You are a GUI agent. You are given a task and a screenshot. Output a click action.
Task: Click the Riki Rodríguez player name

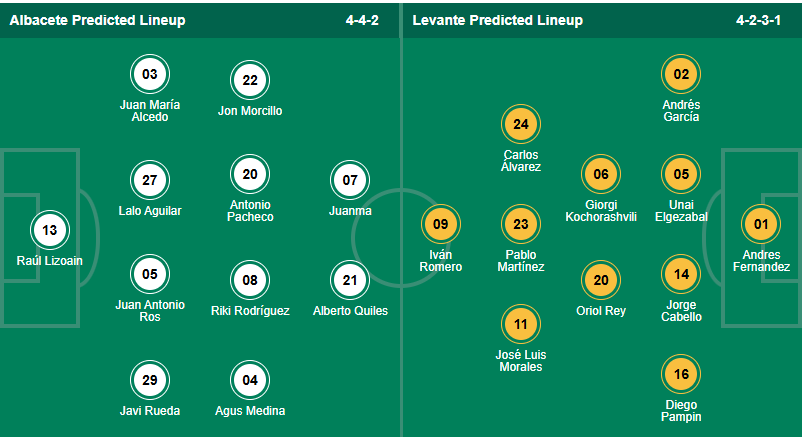coord(250,311)
